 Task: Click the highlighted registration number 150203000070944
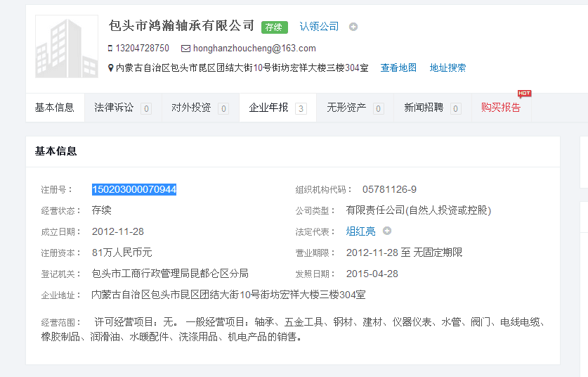coord(134,189)
